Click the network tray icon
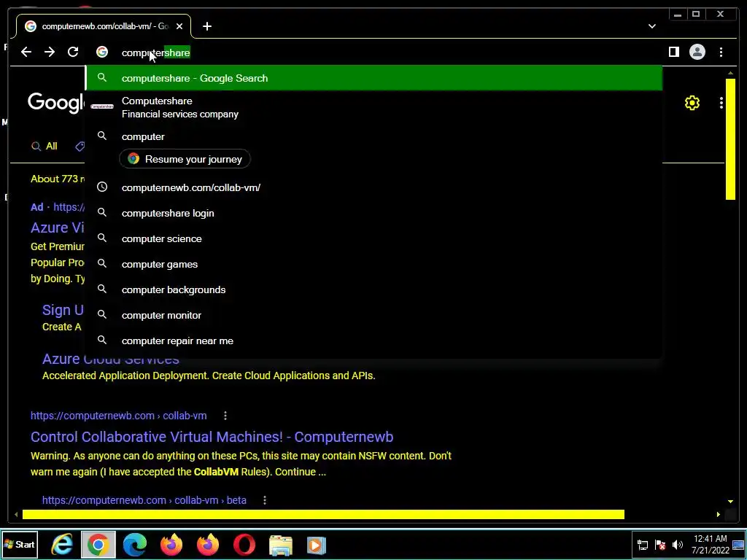 [643, 545]
